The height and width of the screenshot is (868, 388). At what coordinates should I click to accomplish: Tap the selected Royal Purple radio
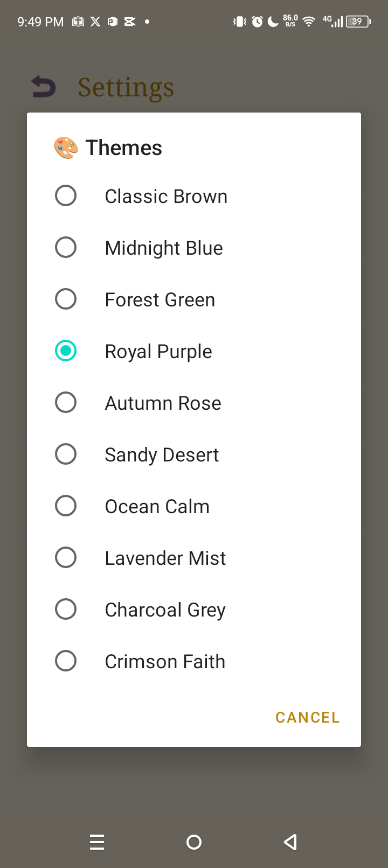[x=66, y=351]
